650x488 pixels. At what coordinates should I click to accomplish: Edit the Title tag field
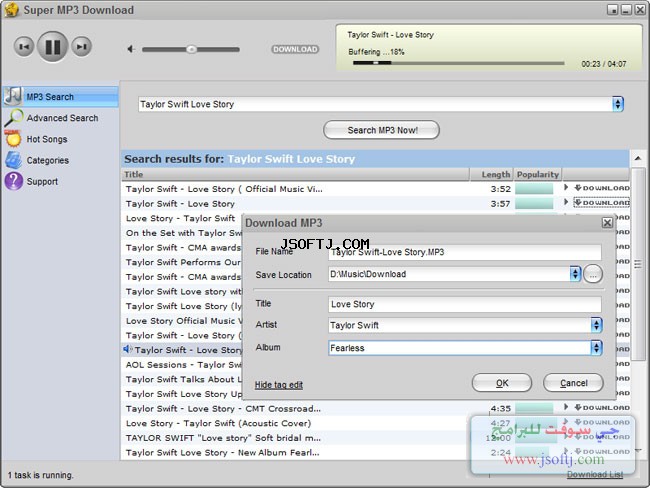click(x=464, y=304)
